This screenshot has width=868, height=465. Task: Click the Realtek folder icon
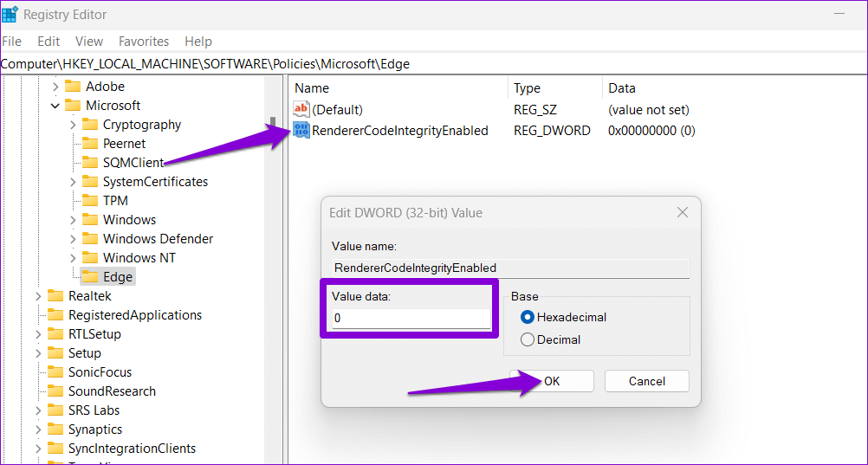55,296
